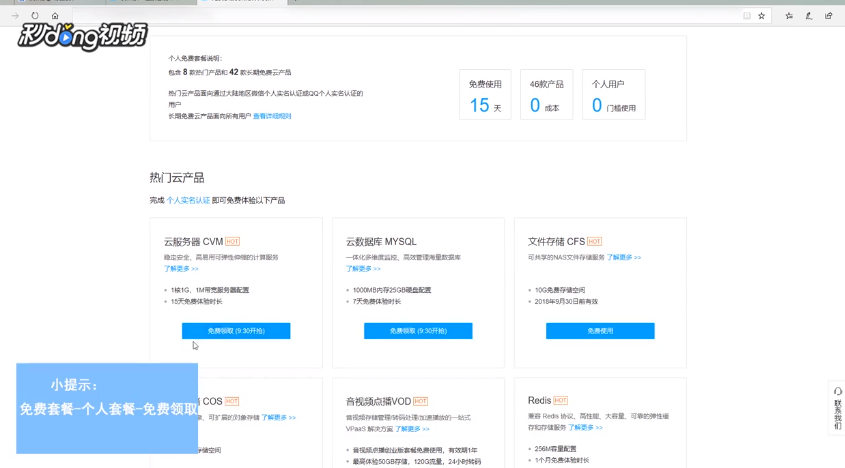Click the 音视频点播VOD title
Viewport: 845px width, 468px height.
378,401
